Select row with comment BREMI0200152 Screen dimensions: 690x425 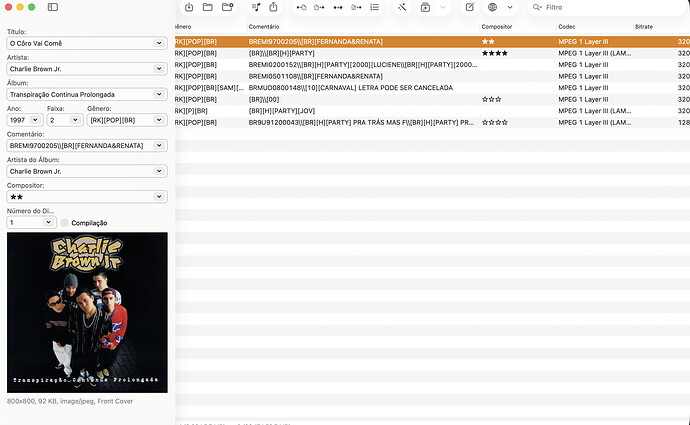pos(433,65)
